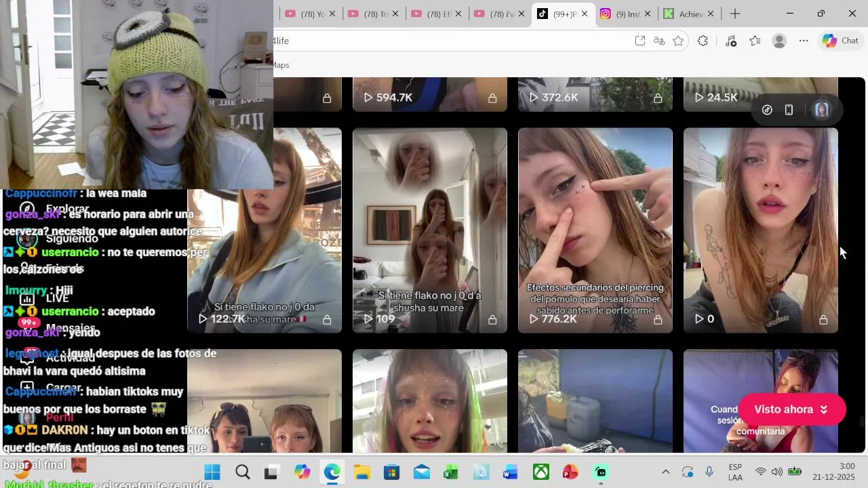The image size is (868, 488).
Task: Click ESP LAA language indicator
Action: click(x=735, y=472)
